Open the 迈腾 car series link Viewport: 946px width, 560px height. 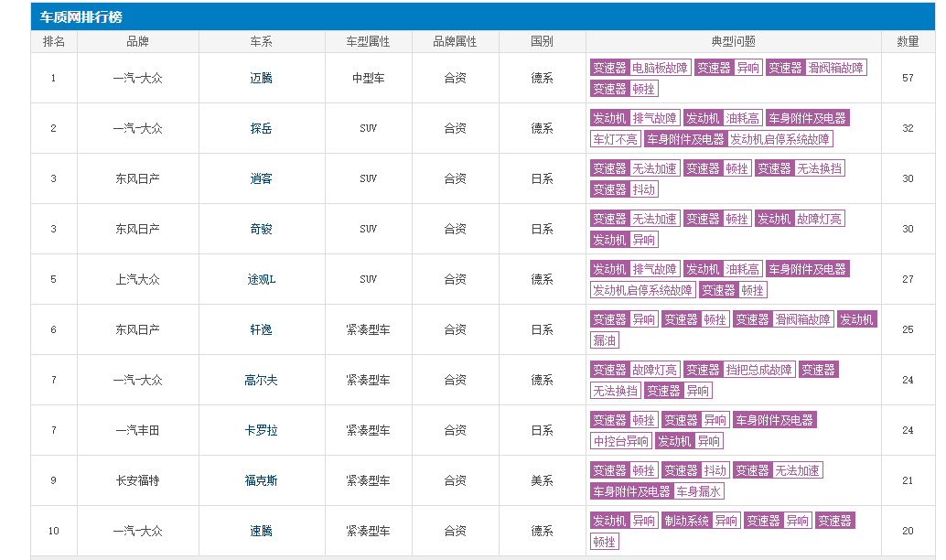(x=261, y=78)
